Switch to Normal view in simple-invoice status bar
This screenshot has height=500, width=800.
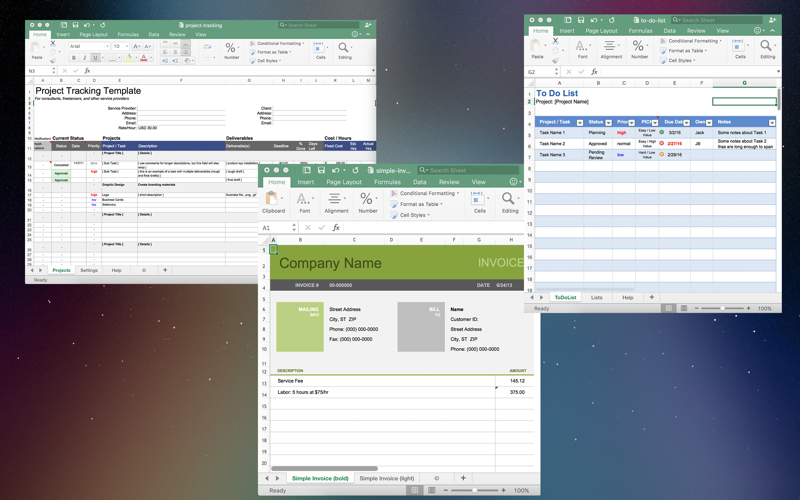[415, 490]
